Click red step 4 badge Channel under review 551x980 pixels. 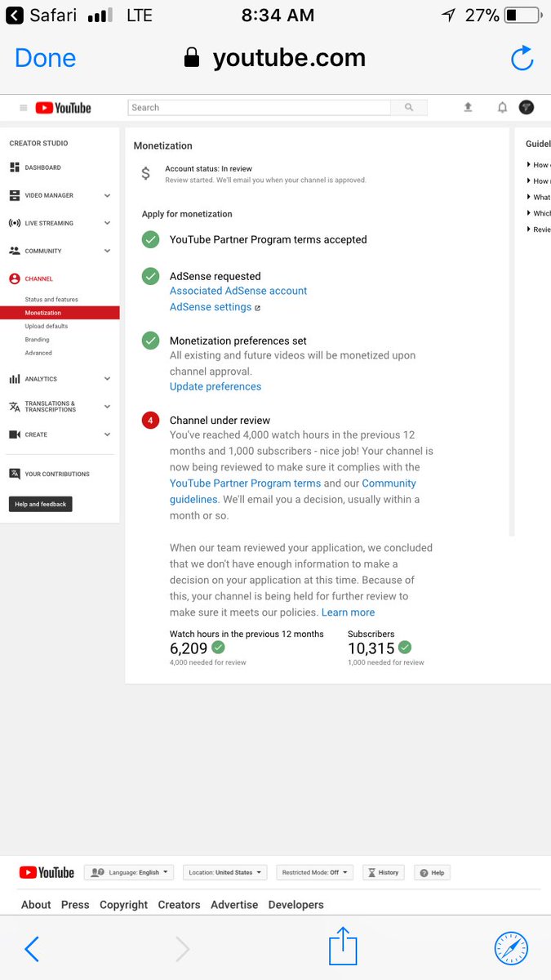pyautogui.click(x=150, y=421)
